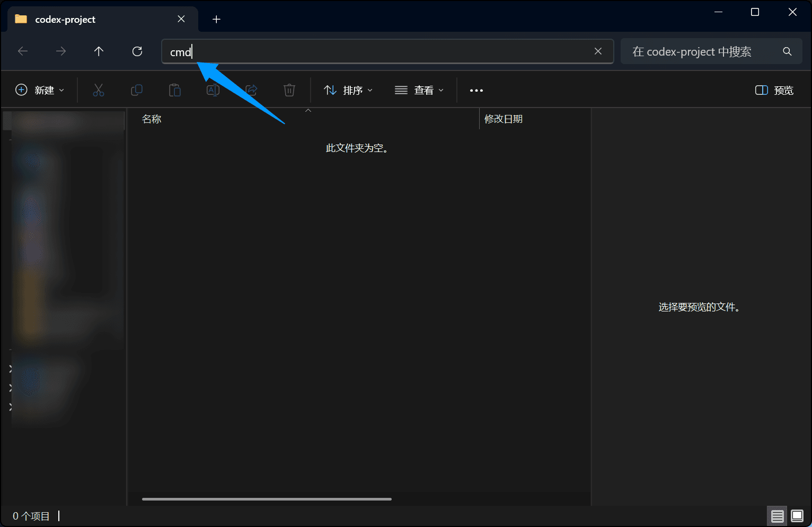The width and height of the screenshot is (812, 527).
Task: Open the 新建 dropdown
Action: (x=40, y=90)
